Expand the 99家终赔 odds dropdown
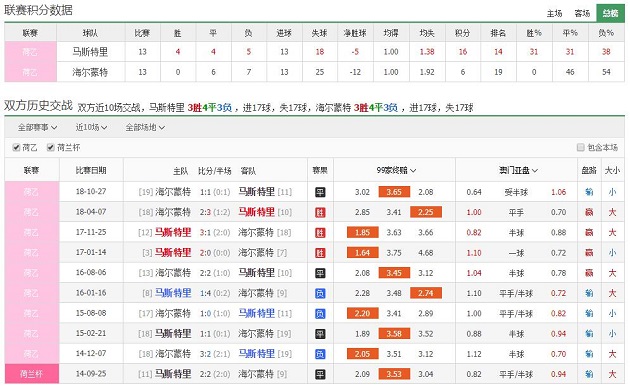630x389 pixels. [396, 170]
